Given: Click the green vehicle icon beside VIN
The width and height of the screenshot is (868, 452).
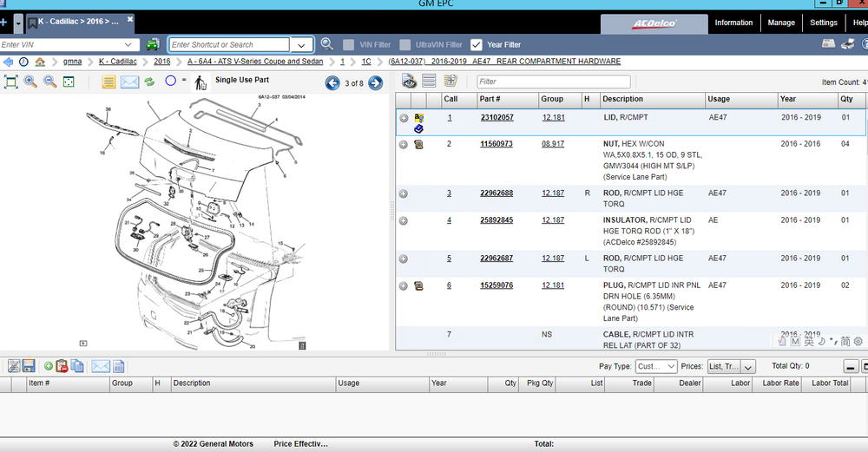Looking at the screenshot, I should point(153,44).
